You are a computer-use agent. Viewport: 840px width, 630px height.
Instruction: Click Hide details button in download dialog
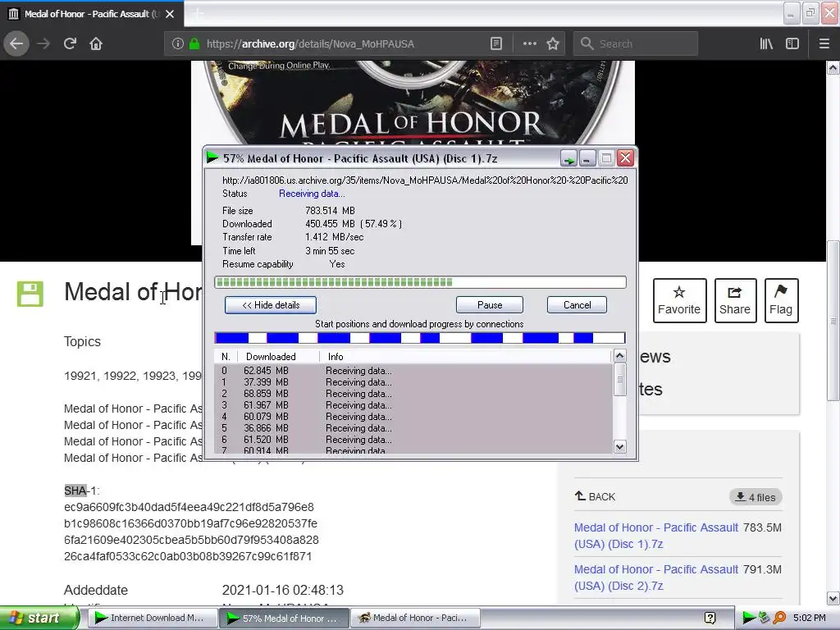pyautogui.click(x=271, y=305)
